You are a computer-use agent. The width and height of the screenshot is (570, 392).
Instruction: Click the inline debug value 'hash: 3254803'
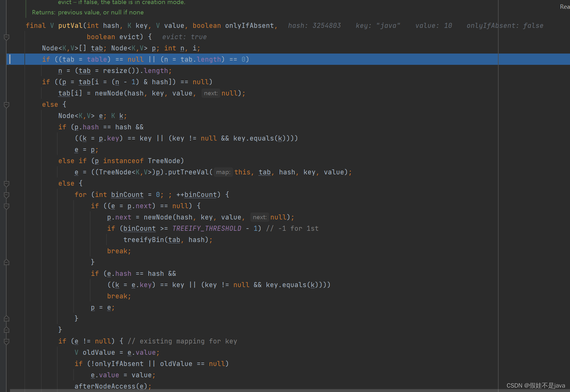[314, 26]
